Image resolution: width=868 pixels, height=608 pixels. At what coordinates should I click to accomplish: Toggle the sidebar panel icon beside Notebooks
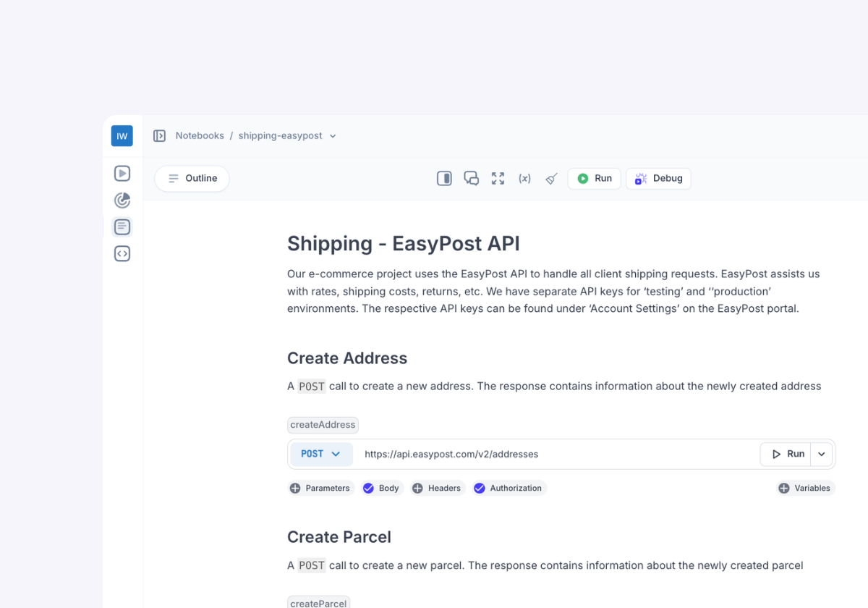pos(159,136)
